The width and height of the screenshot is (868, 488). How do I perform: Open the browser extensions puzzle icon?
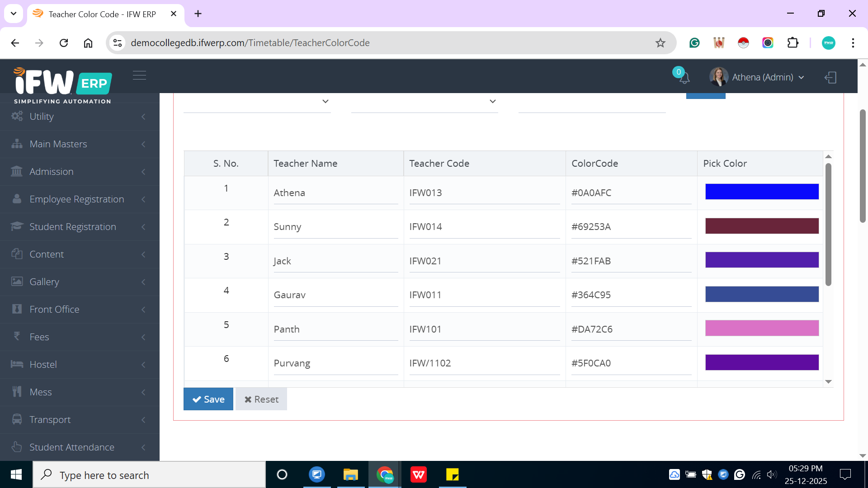coord(793,43)
